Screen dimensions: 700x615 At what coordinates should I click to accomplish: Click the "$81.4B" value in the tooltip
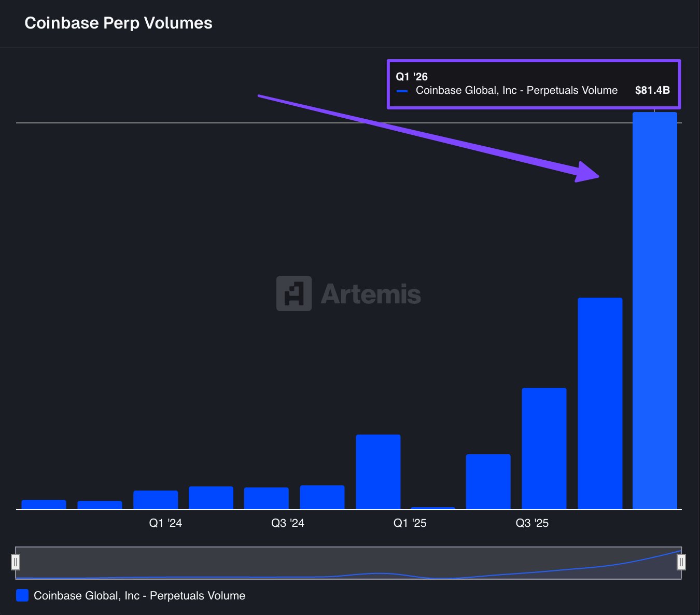(x=652, y=90)
